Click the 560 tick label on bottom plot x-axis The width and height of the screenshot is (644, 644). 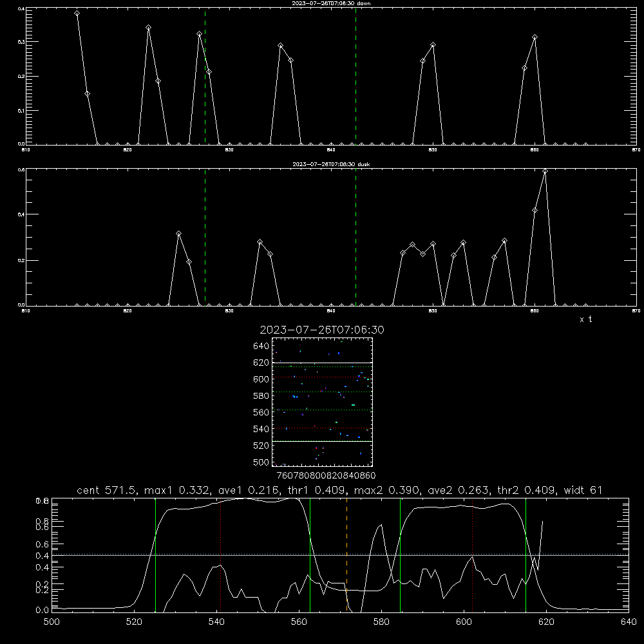click(299, 622)
